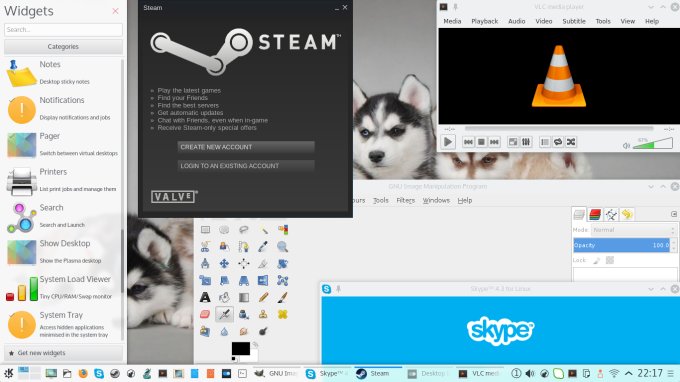Click Login to an Existing Account
The image size is (680, 382).
pyautogui.click(x=246, y=166)
